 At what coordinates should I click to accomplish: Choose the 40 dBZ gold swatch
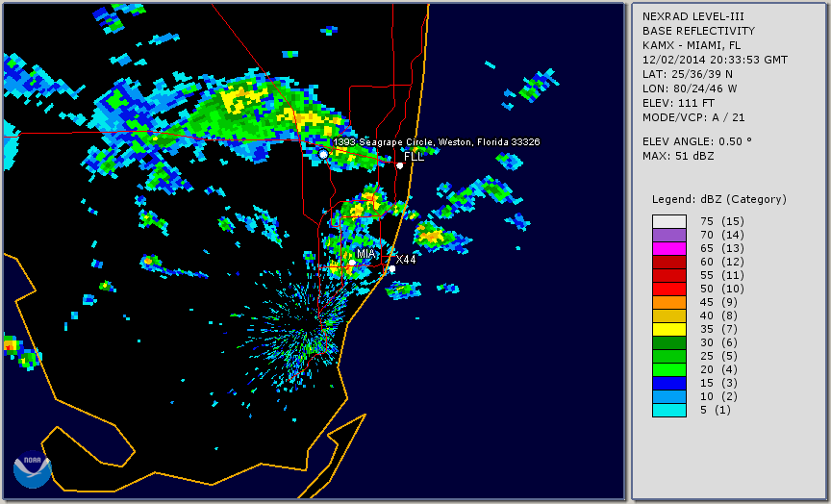point(669,315)
